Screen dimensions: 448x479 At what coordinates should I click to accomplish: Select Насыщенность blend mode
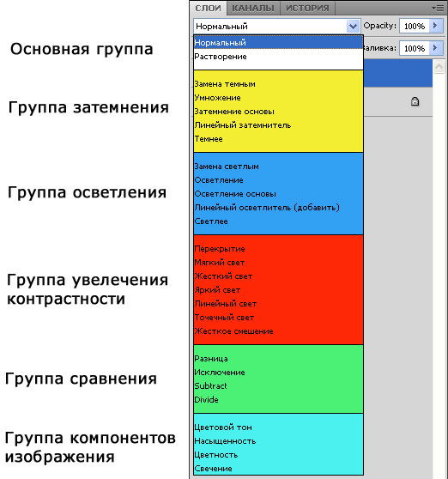[278, 441]
